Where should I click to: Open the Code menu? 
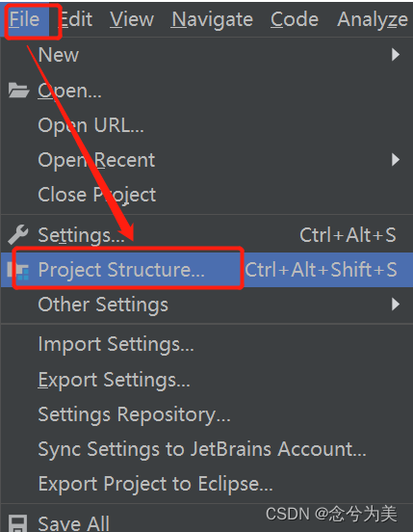pyautogui.click(x=295, y=19)
